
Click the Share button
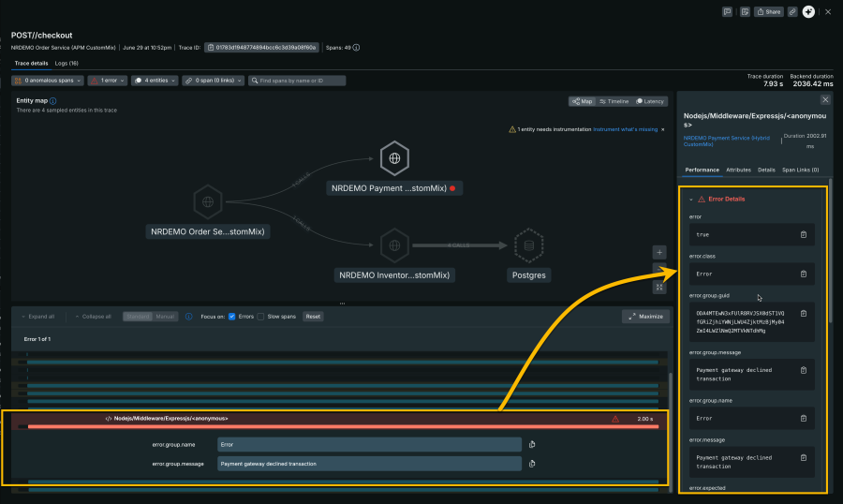pos(769,12)
